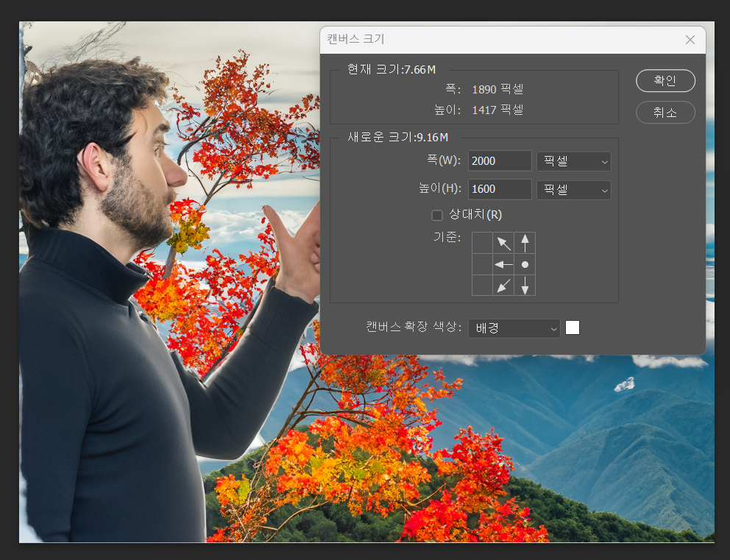Select the down-left diagonal arrow anchor cell
This screenshot has width=730, height=560.
(x=503, y=286)
